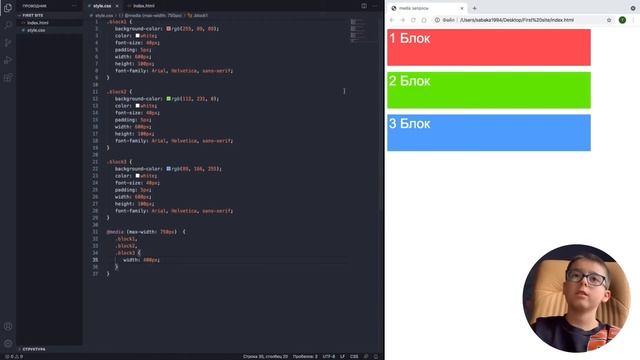This screenshot has width=640, height=360.
Task: Open the Manage gear in the activity bar
Action: click(8, 343)
